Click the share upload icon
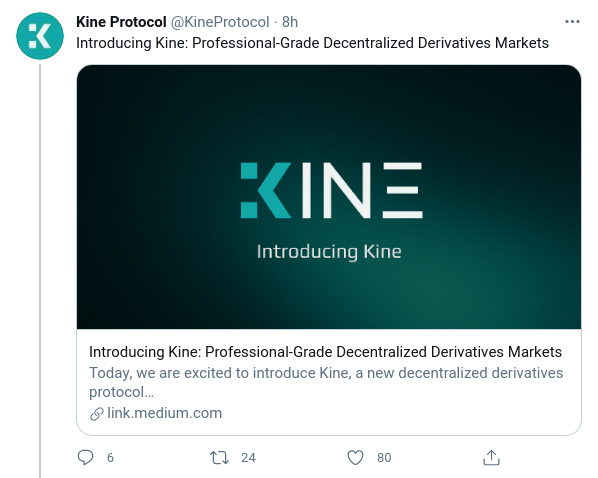598x478 pixels. [x=491, y=457]
